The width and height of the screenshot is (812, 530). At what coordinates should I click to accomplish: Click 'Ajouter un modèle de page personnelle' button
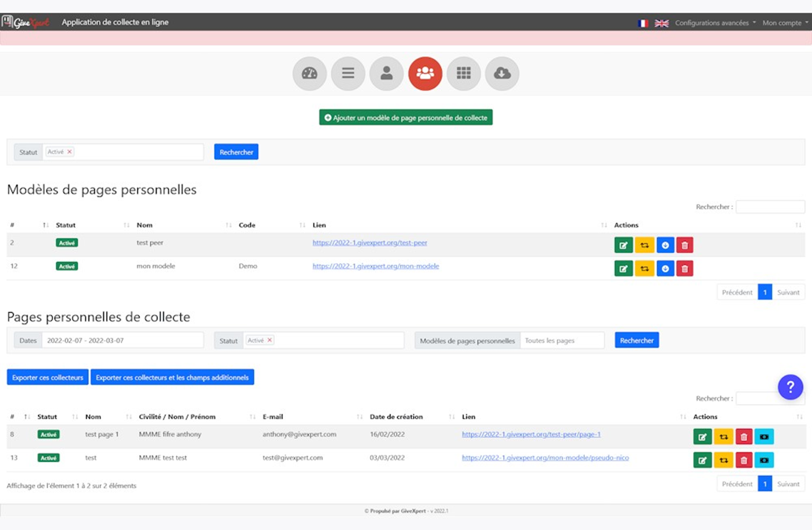click(405, 117)
